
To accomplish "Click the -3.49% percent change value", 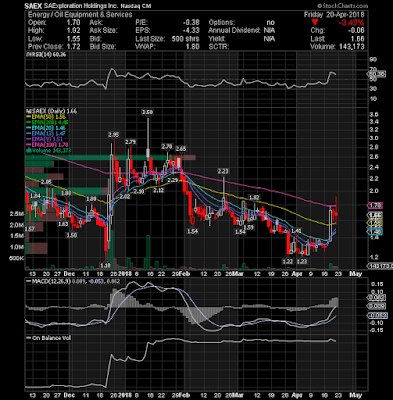I will 351,23.
